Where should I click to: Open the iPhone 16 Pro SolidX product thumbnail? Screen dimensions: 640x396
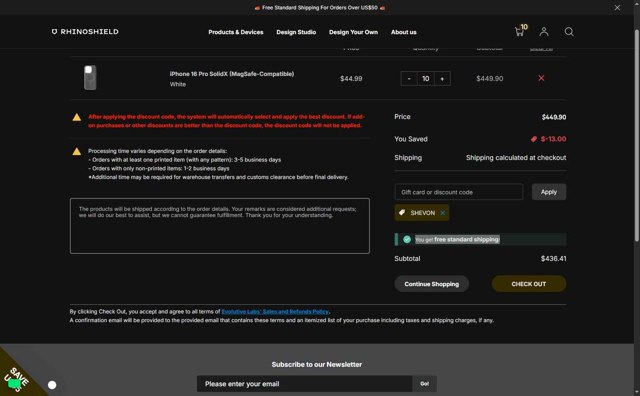click(x=90, y=78)
